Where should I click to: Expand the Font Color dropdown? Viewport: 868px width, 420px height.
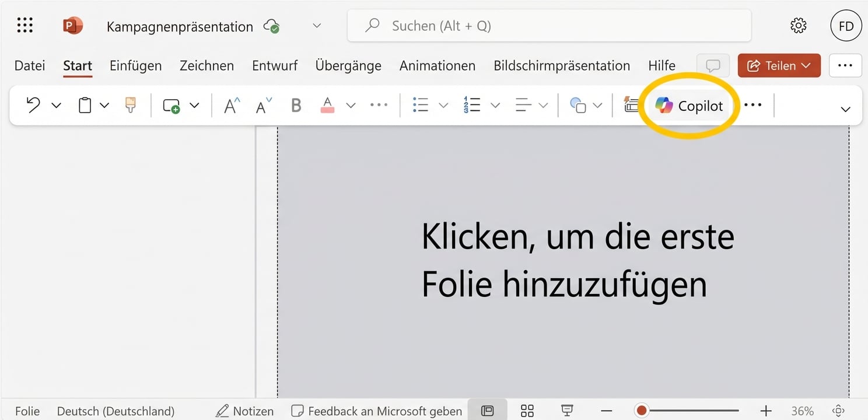point(351,105)
